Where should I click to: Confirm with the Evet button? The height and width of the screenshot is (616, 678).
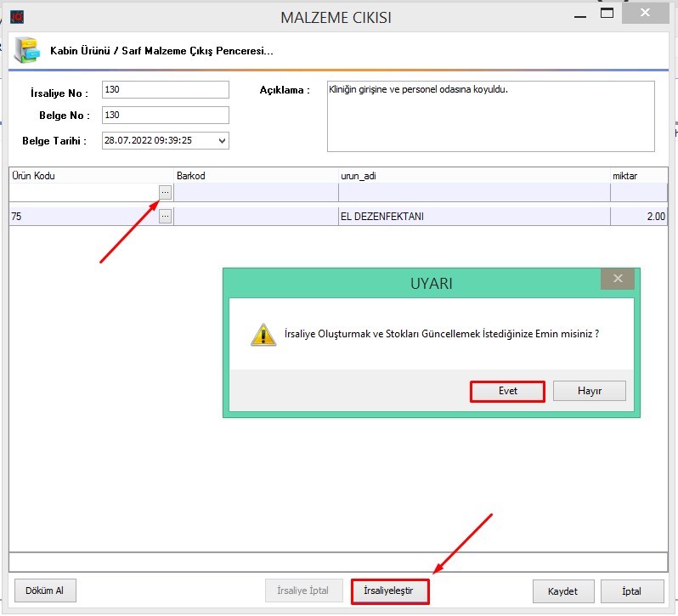click(x=507, y=391)
